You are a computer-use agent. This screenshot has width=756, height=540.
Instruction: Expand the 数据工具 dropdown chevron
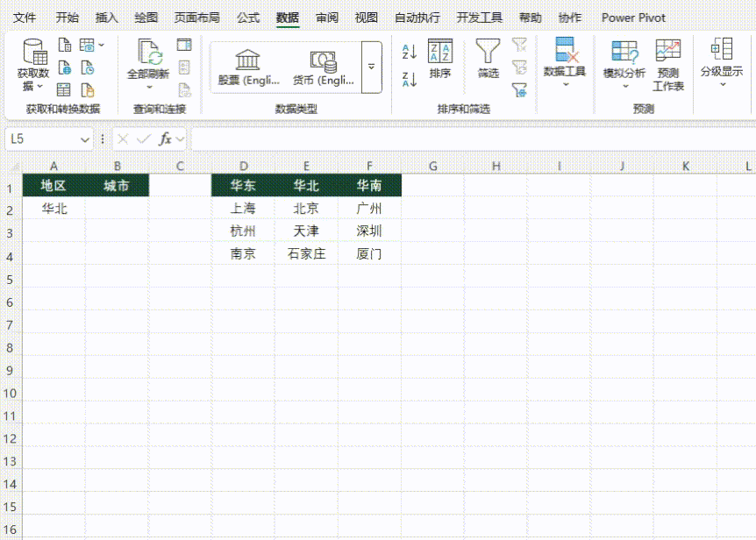pyautogui.click(x=566, y=84)
